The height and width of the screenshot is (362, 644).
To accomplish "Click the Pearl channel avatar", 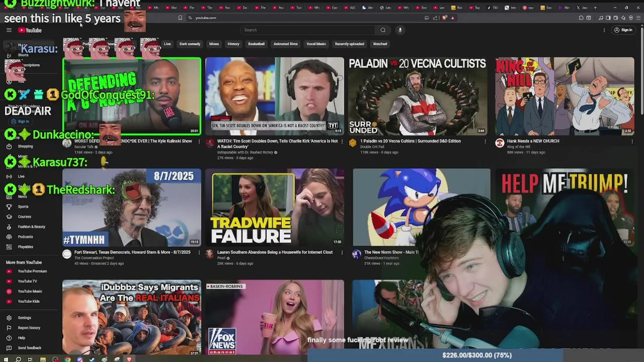I will point(210,254).
